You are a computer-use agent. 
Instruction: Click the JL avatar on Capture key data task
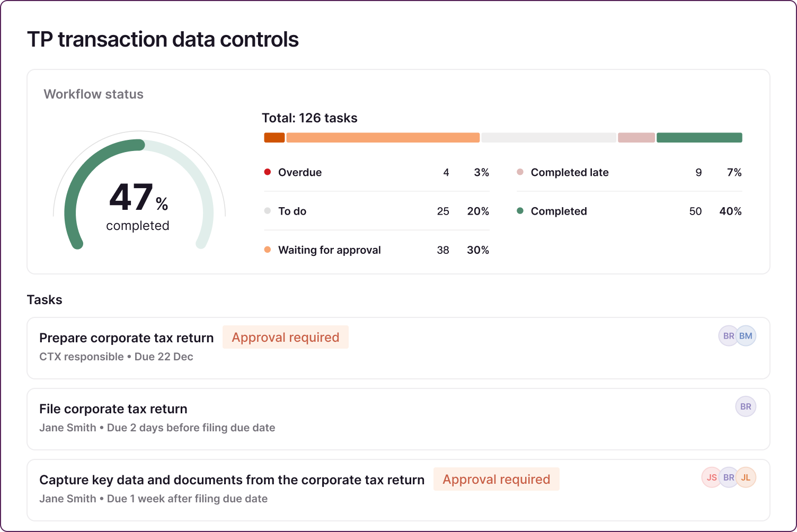746,477
